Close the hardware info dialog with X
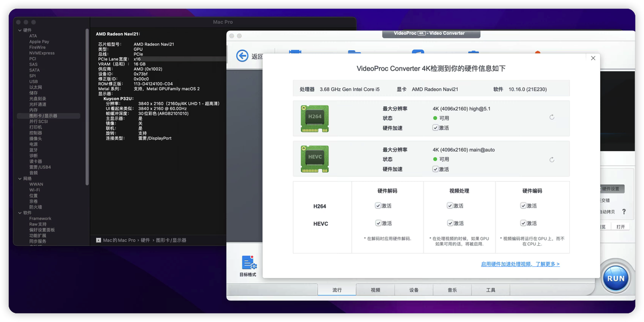 click(593, 58)
